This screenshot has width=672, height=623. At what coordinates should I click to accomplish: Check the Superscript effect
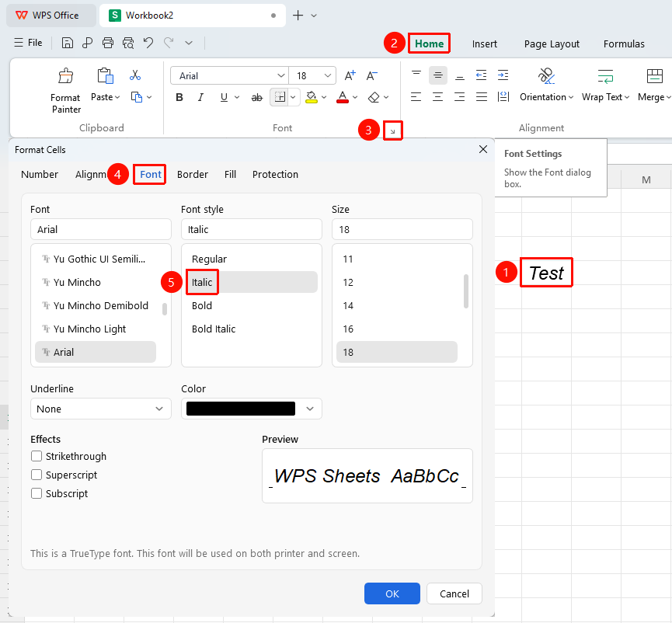[x=37, y=475]
